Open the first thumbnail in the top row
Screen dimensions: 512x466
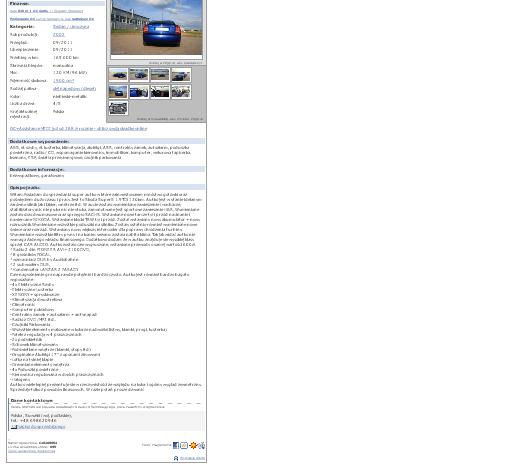[118, 75]
